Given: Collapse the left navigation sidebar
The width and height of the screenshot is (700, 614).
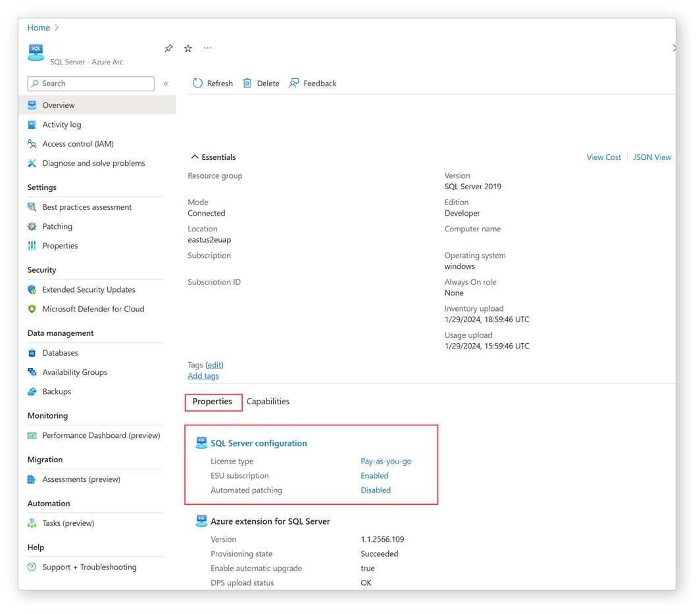Looking at the screenshot, I should coord(166,83).
